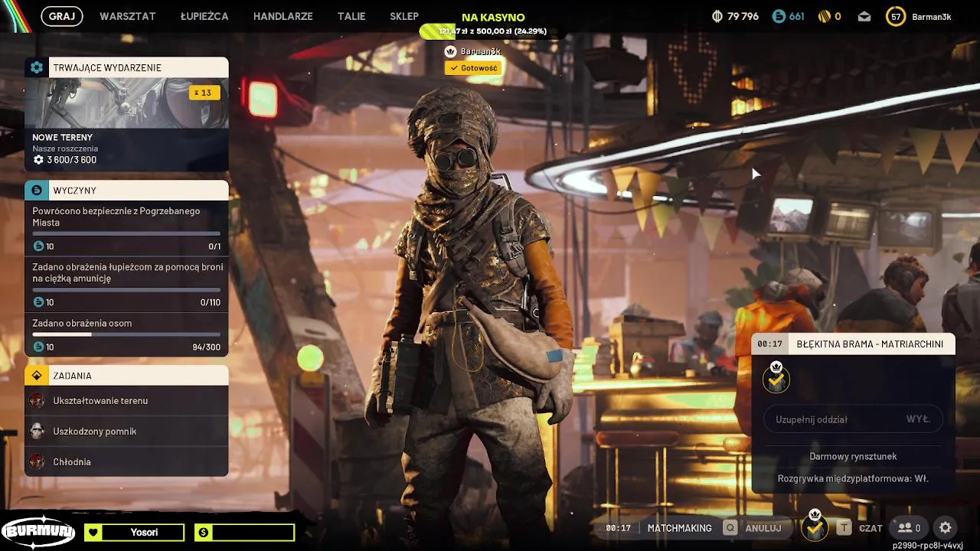Click the reward icon in the 0/110 feat row
Viewport: 980px width, 551px height.
pyautogui.click(x=38, y=302)
